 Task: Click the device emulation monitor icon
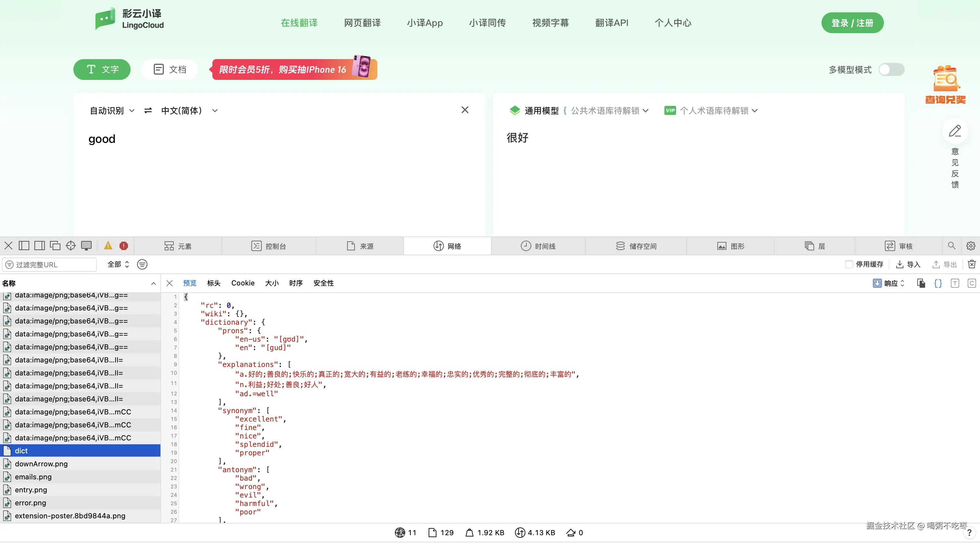click(x=86, y=246)
